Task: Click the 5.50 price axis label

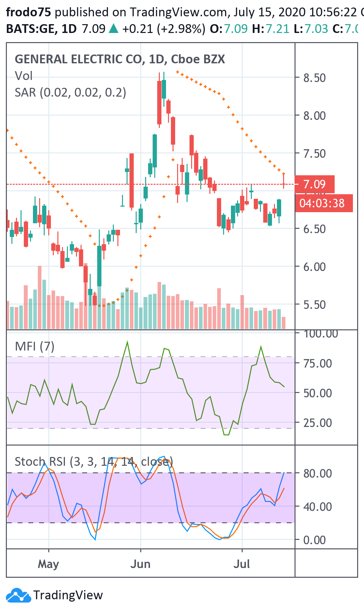Action: point(314,305)
